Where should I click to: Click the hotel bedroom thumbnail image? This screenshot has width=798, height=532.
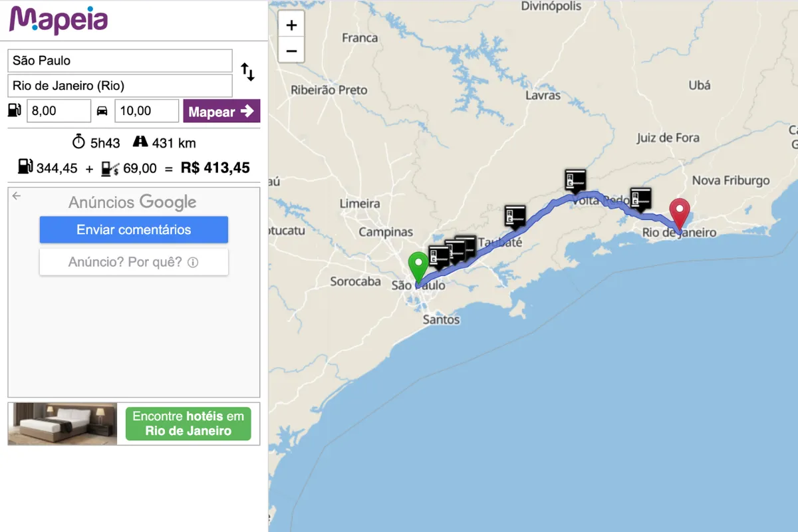pos(63,424)
